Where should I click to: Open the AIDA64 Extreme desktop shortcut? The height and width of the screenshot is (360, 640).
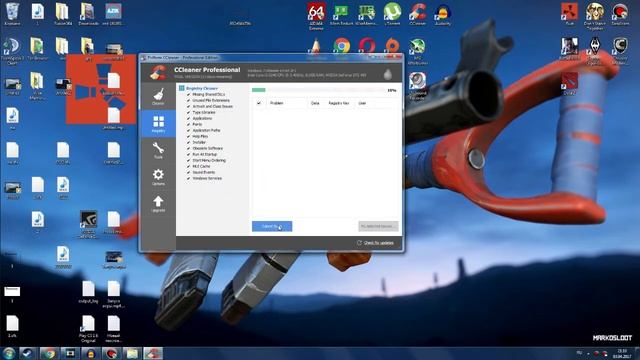(316, 16)
